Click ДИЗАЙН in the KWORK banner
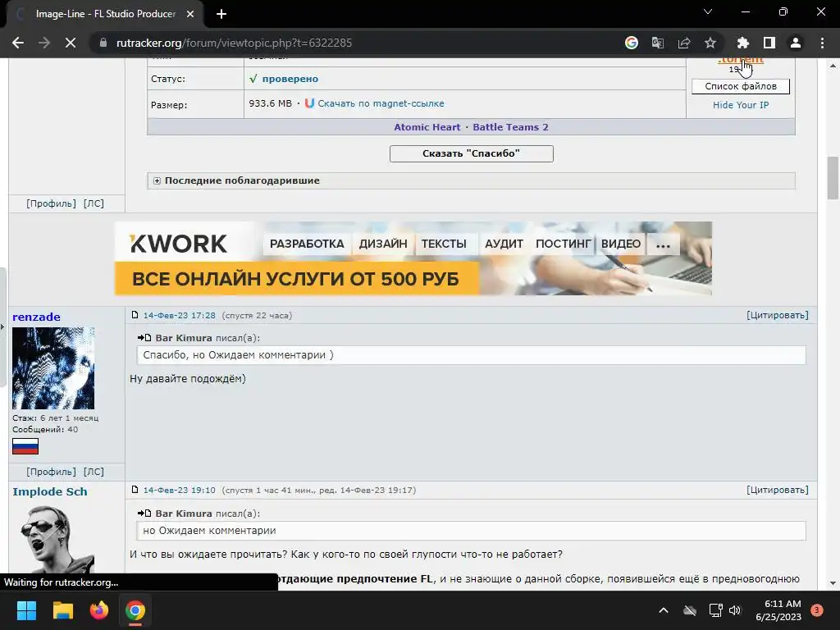This screenshot has width=840, height=630. [383, 244]
